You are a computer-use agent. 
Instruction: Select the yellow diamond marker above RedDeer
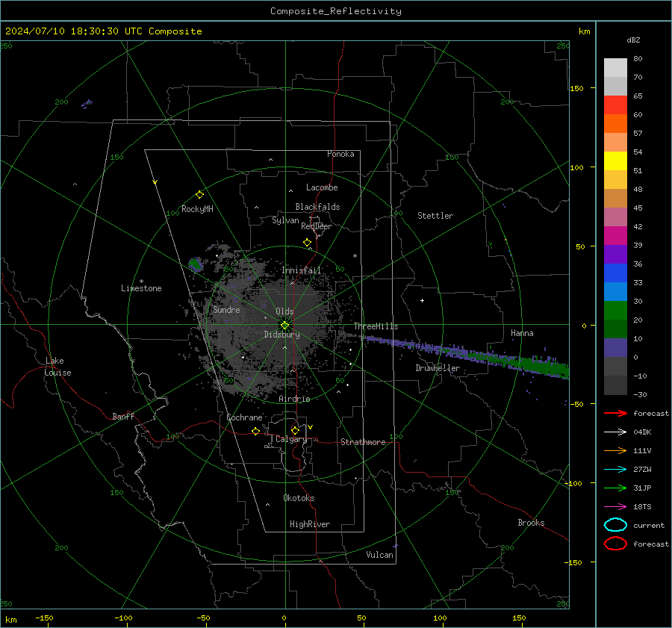coord(308,243)
